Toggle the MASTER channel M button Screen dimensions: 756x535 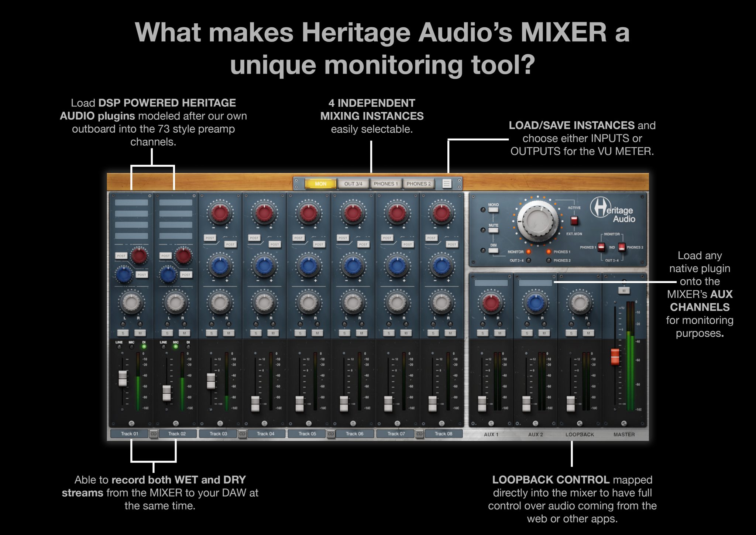(624, 291)
